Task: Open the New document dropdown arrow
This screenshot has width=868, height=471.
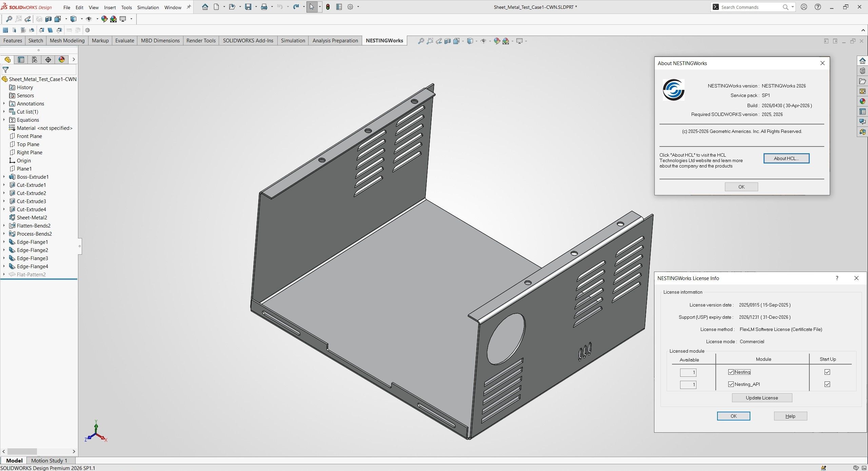Action: 224,7
